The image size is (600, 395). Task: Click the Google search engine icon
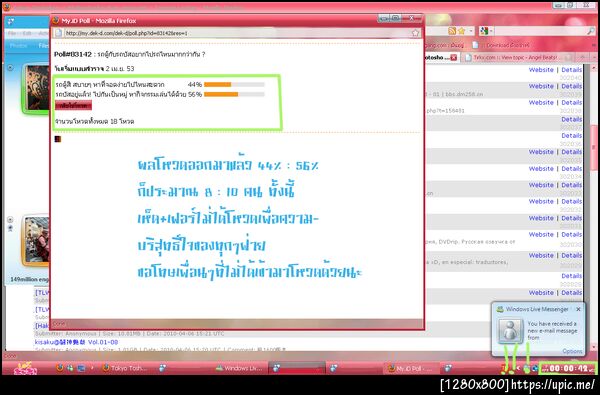click(x=484, y=31)
